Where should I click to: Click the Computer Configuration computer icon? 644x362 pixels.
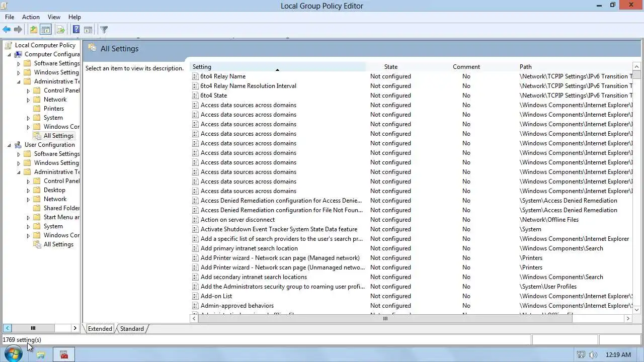point(18,54)
